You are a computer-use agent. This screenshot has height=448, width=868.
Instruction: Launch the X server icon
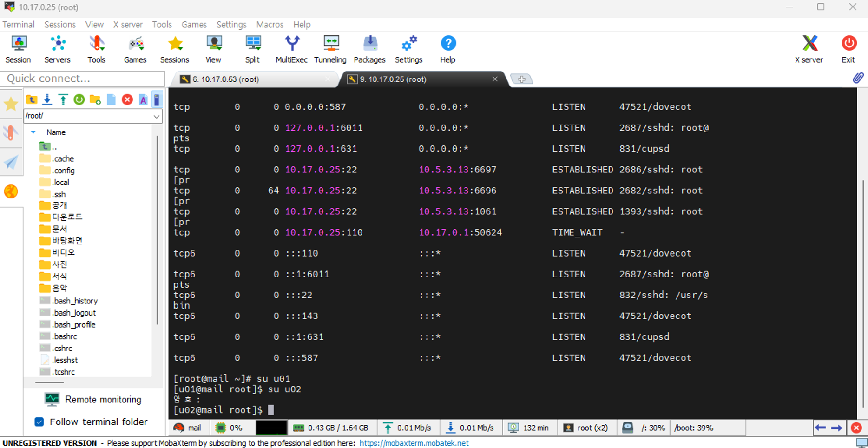[x=809, y=50]
